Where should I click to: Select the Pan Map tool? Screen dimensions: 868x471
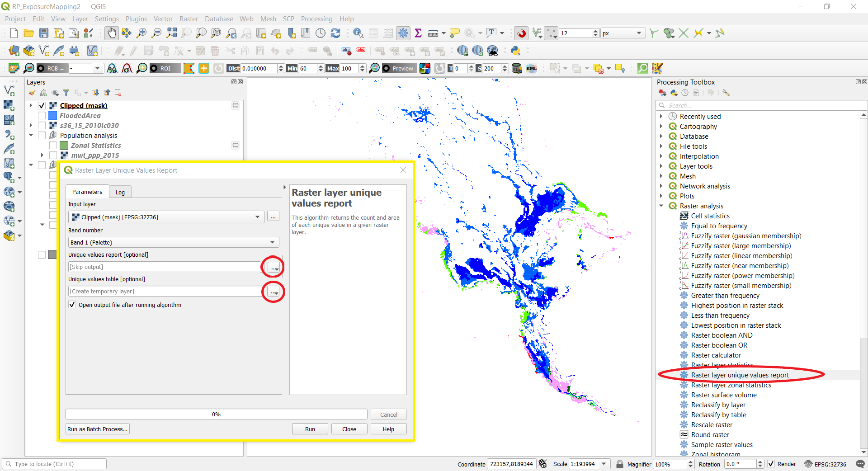tap(111, 33)
